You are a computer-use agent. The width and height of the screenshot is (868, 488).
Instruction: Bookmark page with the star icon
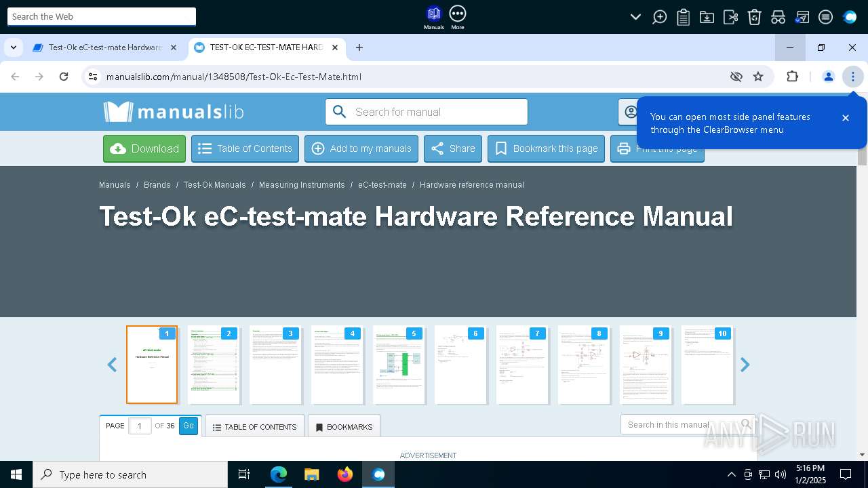click(758, 77)
